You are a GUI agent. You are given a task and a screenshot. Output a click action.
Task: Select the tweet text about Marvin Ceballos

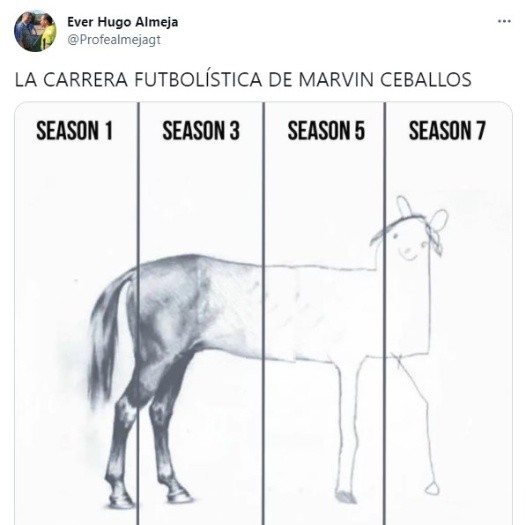point(243,80)
